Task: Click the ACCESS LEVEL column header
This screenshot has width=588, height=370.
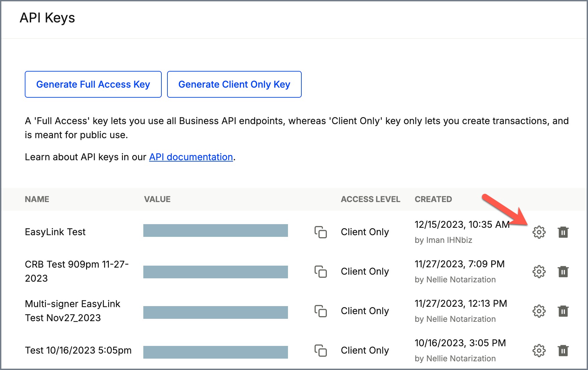Action: (370, 199)
